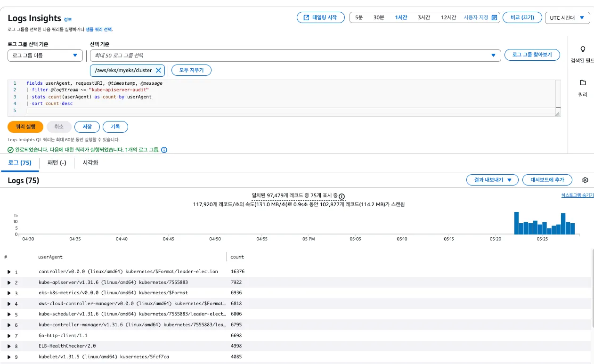Image resolution: width=594 pixels, height=364 pixels.
Task: Switch to the 시각화 tab
Action: (x=90, y=163)
